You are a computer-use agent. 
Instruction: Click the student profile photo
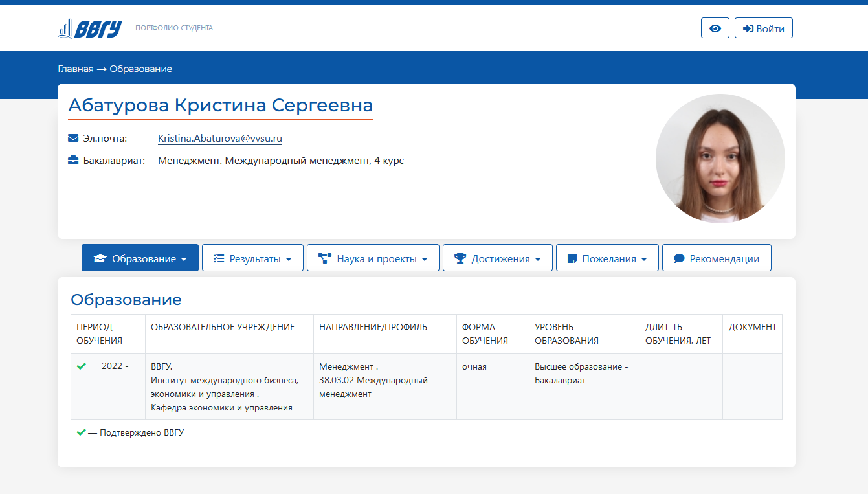pyautogui.click(x=720, y=159)
